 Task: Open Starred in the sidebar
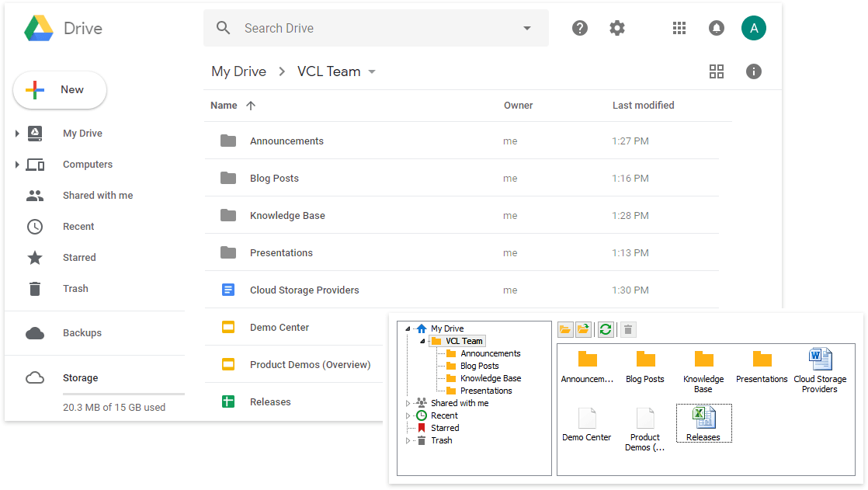point(79,258)
